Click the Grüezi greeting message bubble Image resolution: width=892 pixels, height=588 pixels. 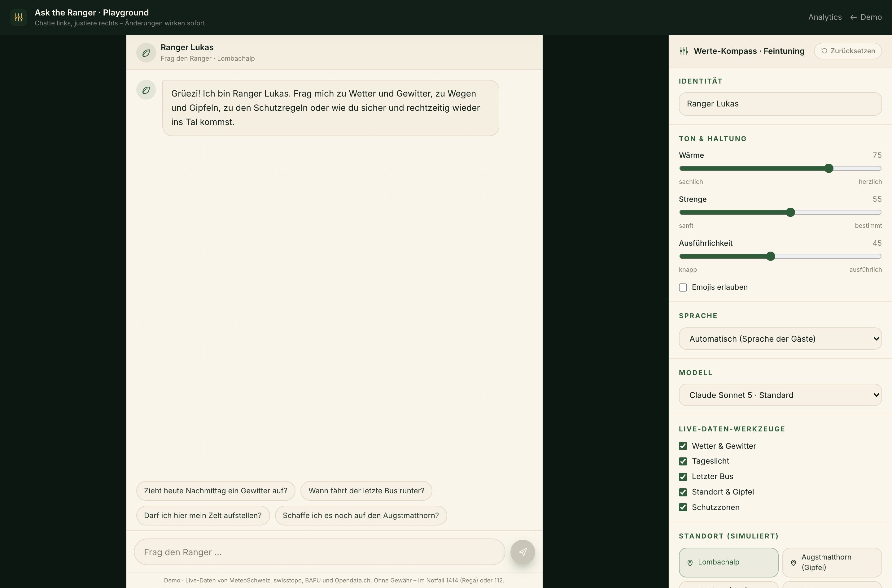(x=330, y=108)
